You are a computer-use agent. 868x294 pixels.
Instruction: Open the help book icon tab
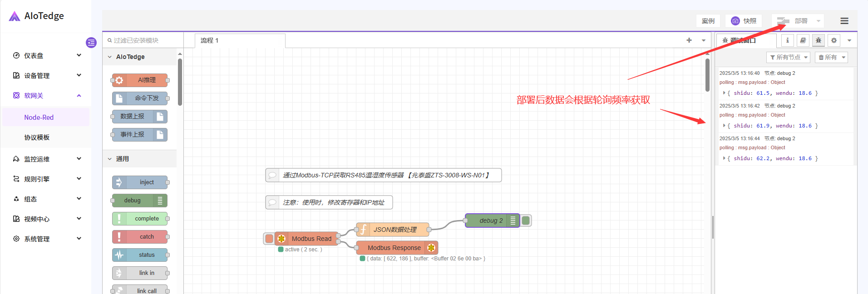(803, 40)
